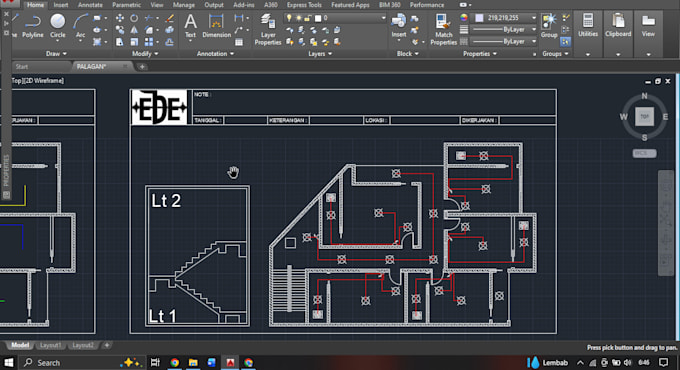Select the Circle draw tool
Image resolution: width=680 pixels, height=370 pixels.
coord(58,26)
